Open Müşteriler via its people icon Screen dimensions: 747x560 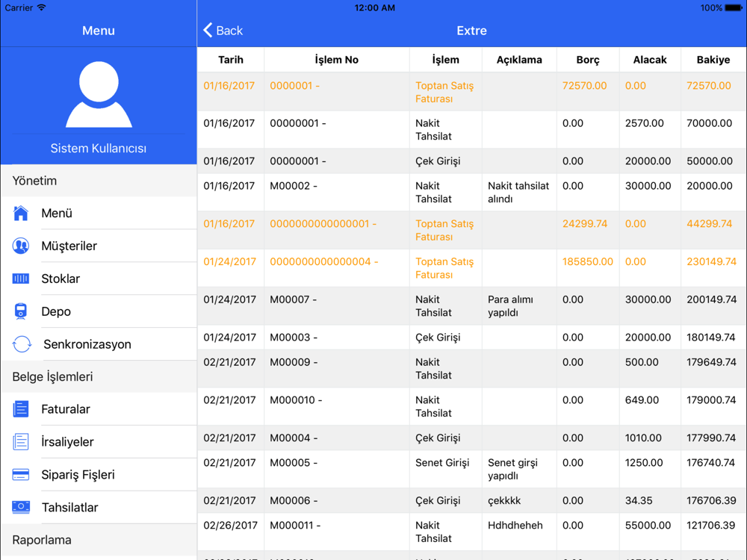click(21, 246)
